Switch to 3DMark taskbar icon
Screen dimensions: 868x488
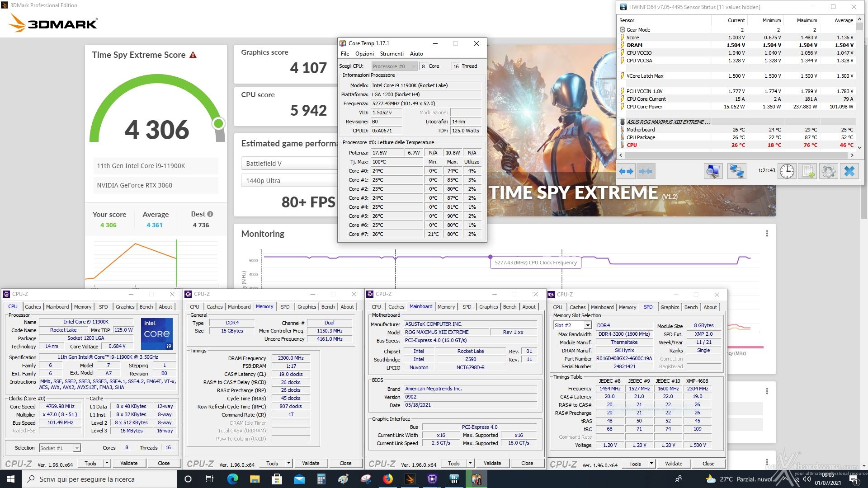pos(410,479)
